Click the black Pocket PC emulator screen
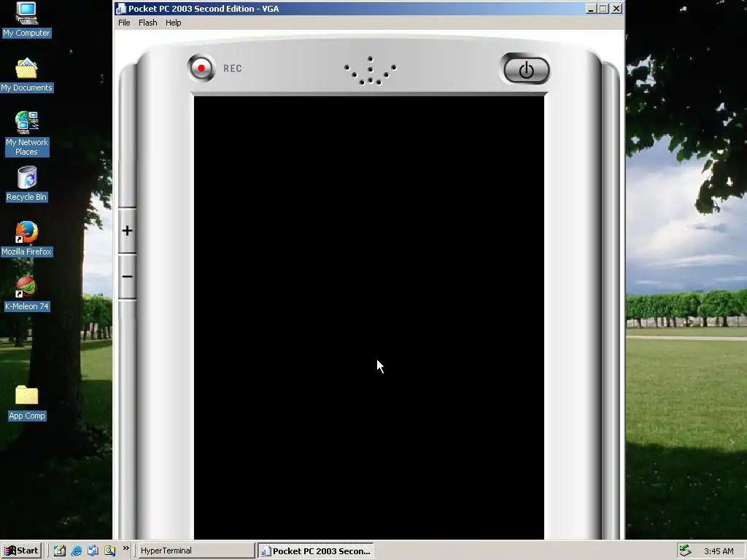 (368, 318)
